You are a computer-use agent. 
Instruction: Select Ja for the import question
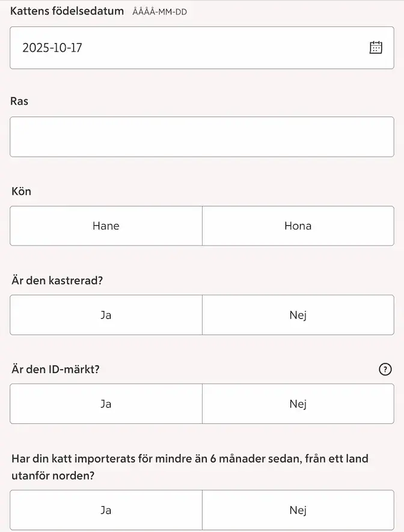106,510
